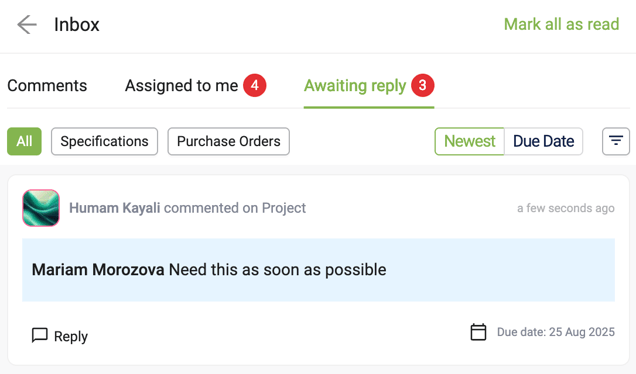Screen dimensions: 636x374
Task: Open the Humam Kayali name link
Action: coord(114,208)
